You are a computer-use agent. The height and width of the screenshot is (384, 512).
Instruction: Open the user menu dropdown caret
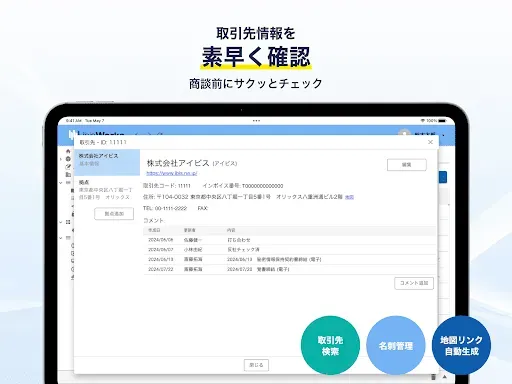(443, 135)
